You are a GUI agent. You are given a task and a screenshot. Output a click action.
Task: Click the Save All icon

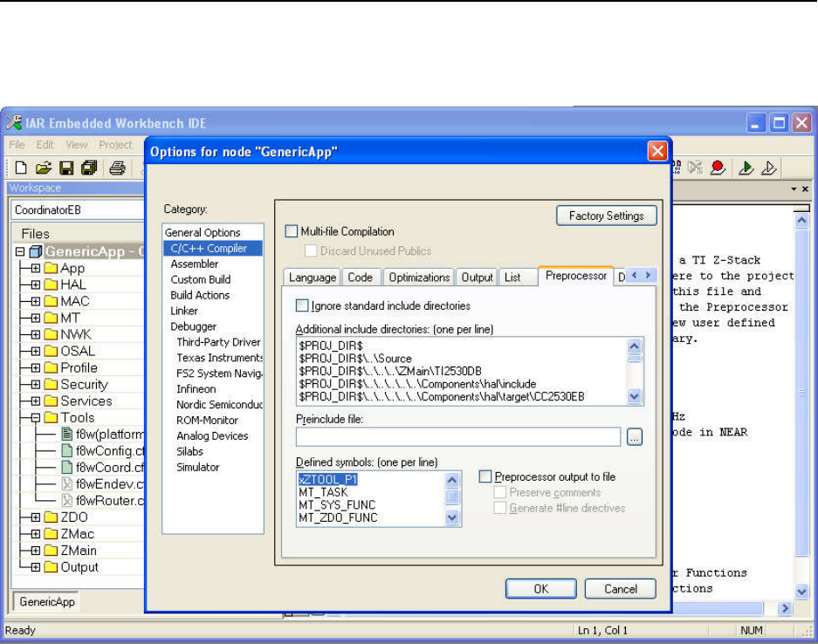[x=89, y=168]
